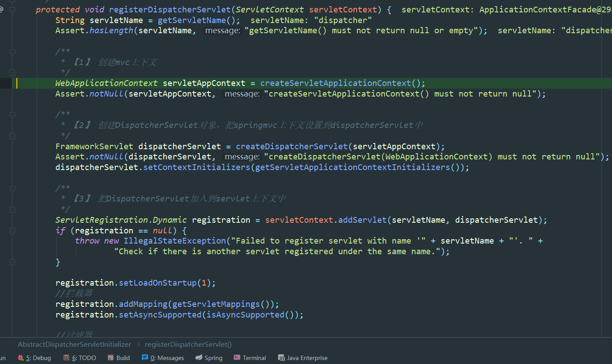Image resolution: width=612 pixels, height=364 pixels.
Task: Collapse the 【2】 comment block fold start
Action: (12, 115)
